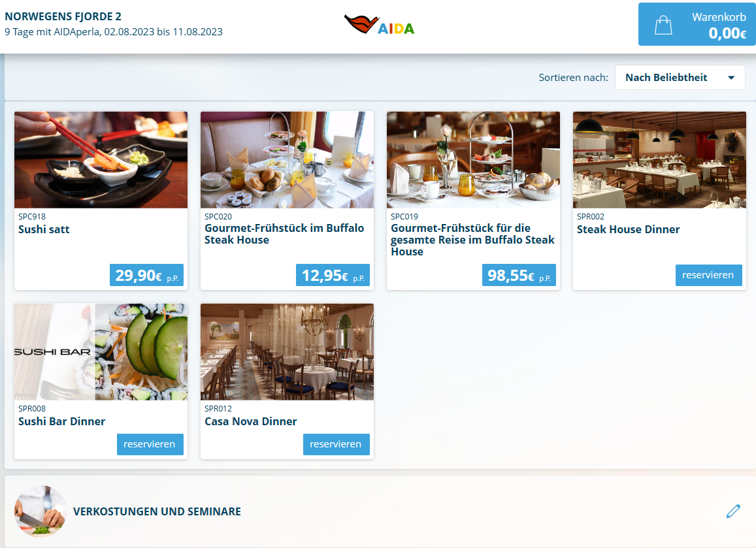This screenshot has width=756, height=548.
Task: Open the Warenkorb shopping bag icon
Action: pos(663,25)
